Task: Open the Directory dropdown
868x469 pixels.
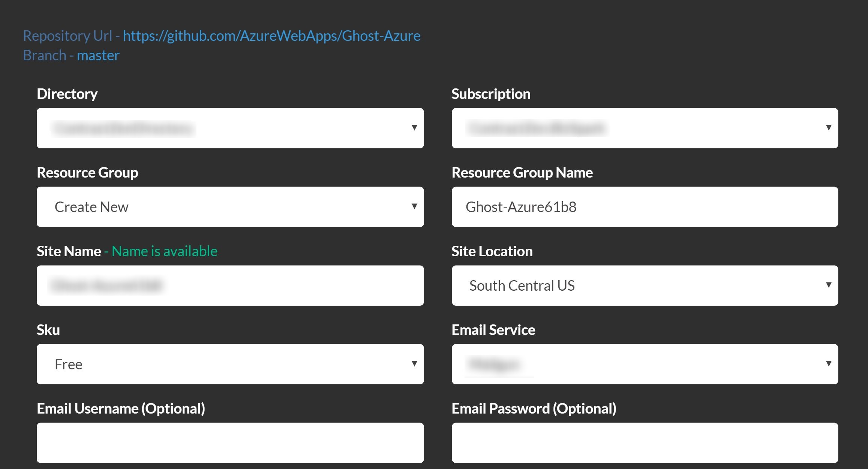Action: point(230,128)
